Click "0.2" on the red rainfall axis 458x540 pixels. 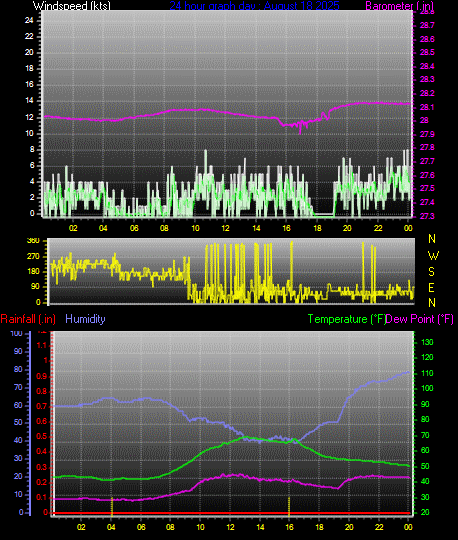click(x=42, y=482)
